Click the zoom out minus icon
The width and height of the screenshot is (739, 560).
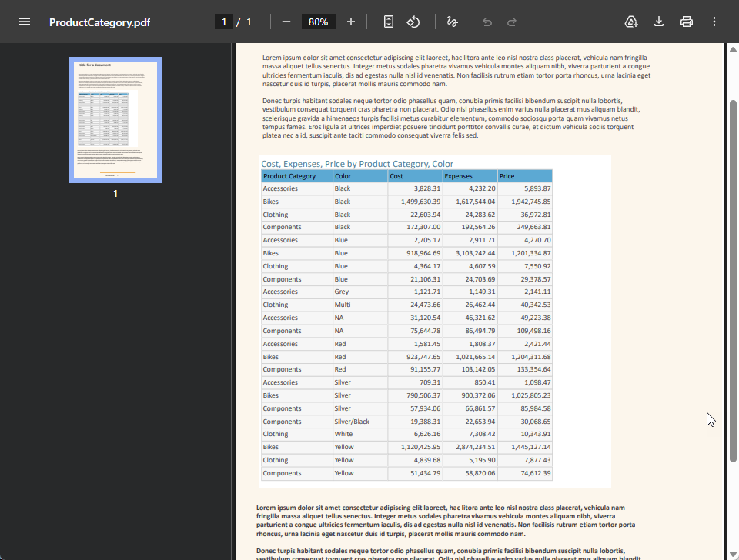[x=286, y=22]
